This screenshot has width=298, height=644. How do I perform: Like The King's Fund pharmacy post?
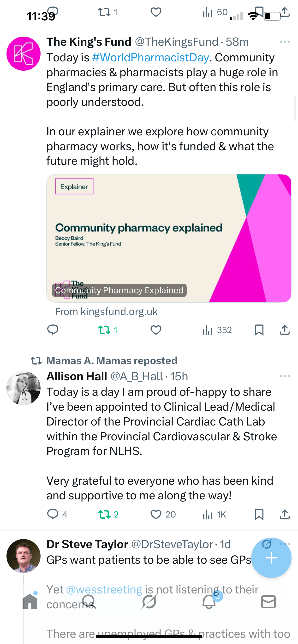[x=156, y=330]
